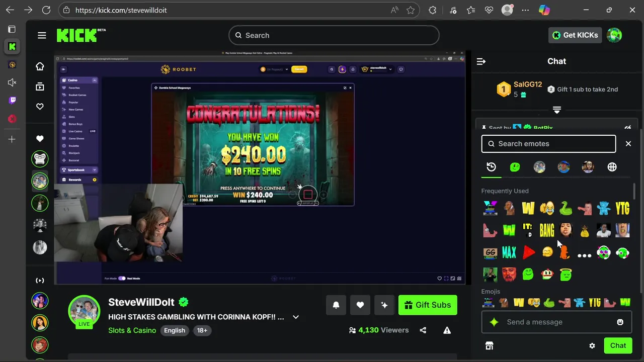Insert the YTG emote
The image size is (644, 362).
pyautogui.click(x=622, y=208)
